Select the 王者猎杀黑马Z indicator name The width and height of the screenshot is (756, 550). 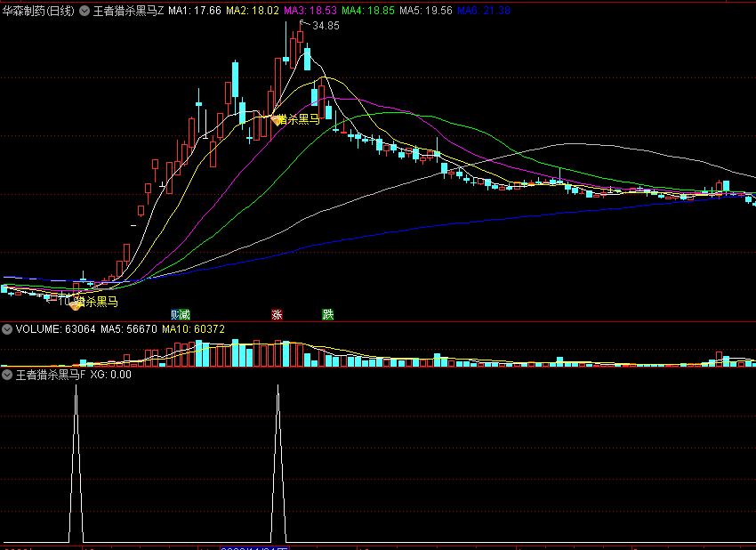128,11
